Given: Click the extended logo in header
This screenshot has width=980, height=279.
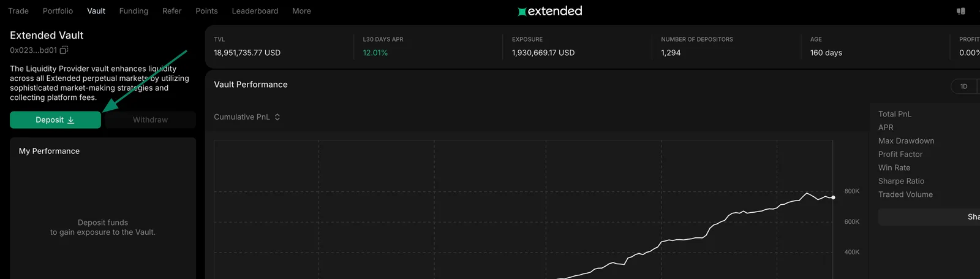Looking at the screenshot, I should pyautogui.click(x=549, y=11).
